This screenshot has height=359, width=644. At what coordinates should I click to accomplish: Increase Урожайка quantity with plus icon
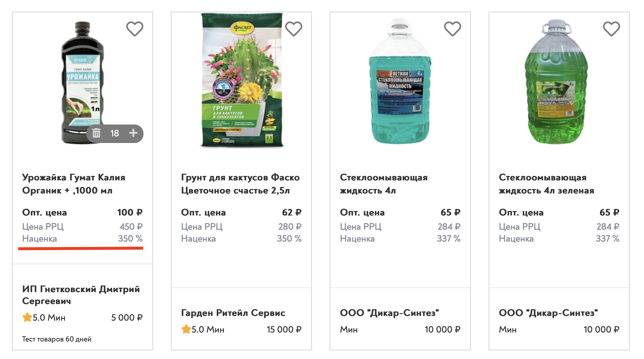[133, 133]
